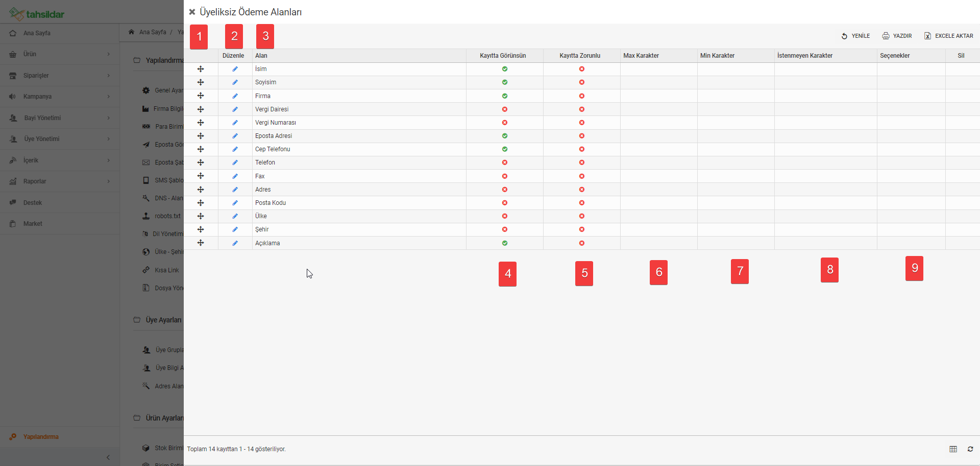Expand the Siparişler sidebar menu
980x466 pixels.
tap(60, 76)
